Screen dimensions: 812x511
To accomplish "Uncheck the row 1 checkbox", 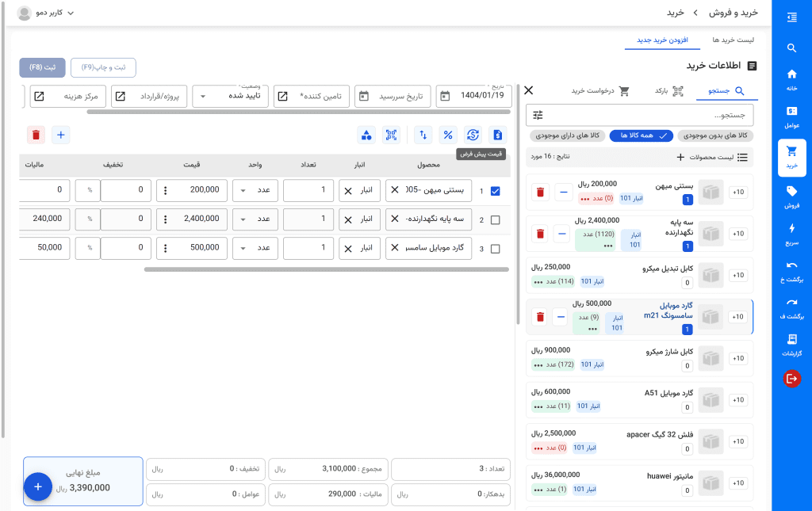I will 496,191.
